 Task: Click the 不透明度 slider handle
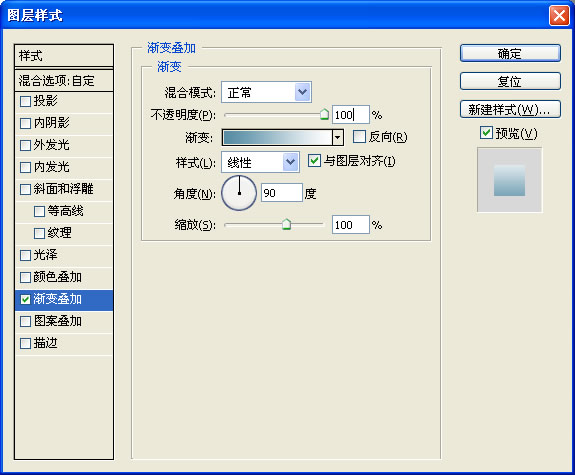(x=324, y=114)
